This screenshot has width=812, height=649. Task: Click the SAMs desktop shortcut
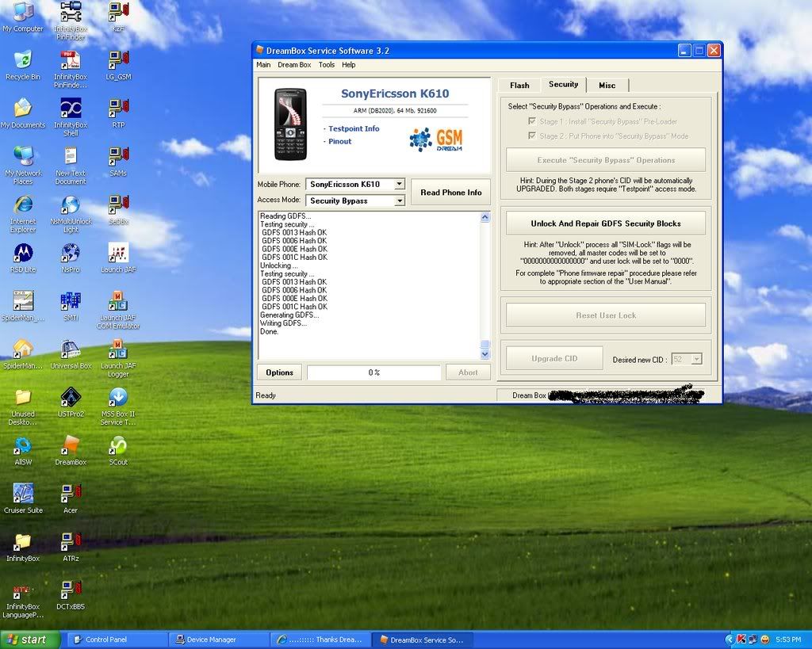click(x=119, y=162)
